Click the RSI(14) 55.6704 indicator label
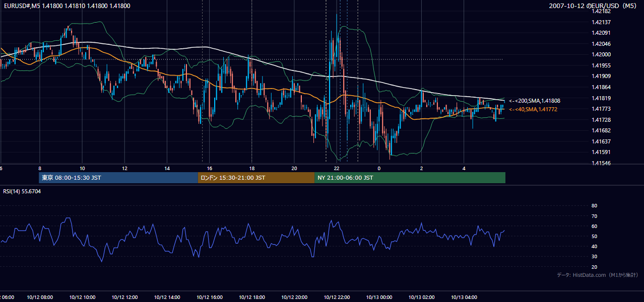Screen dimensions: 644x302 pos(22,191)
